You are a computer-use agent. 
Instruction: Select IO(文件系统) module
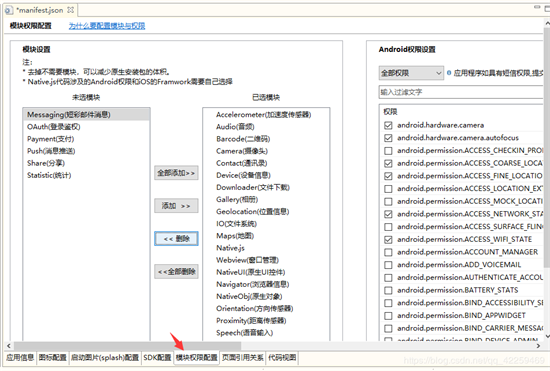266,224
